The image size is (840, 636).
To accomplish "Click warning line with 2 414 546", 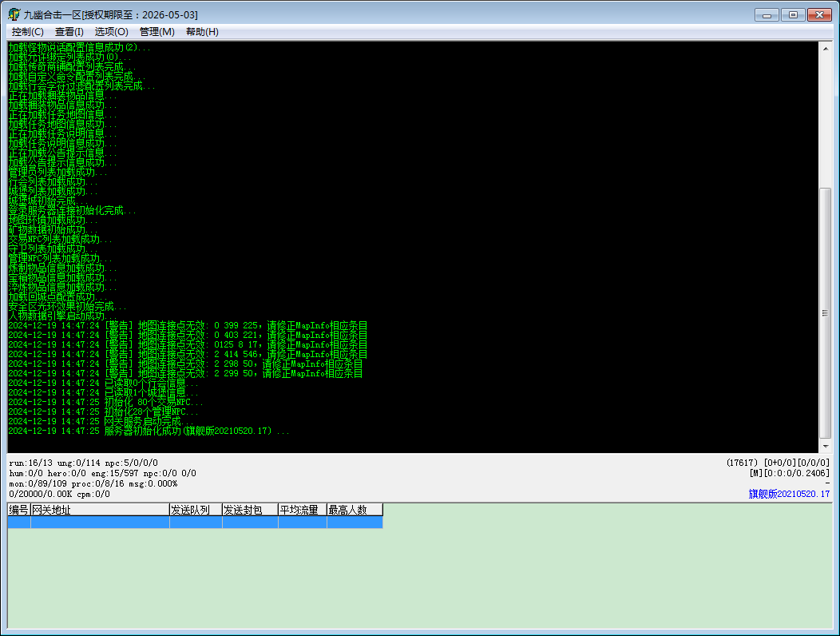I will [188, 355].
